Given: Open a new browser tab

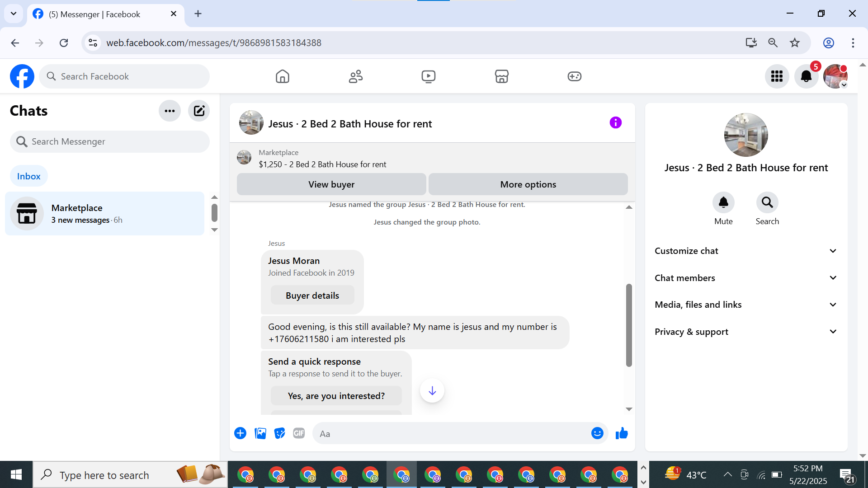Looking at the screenshot, I should pos(198,14).
